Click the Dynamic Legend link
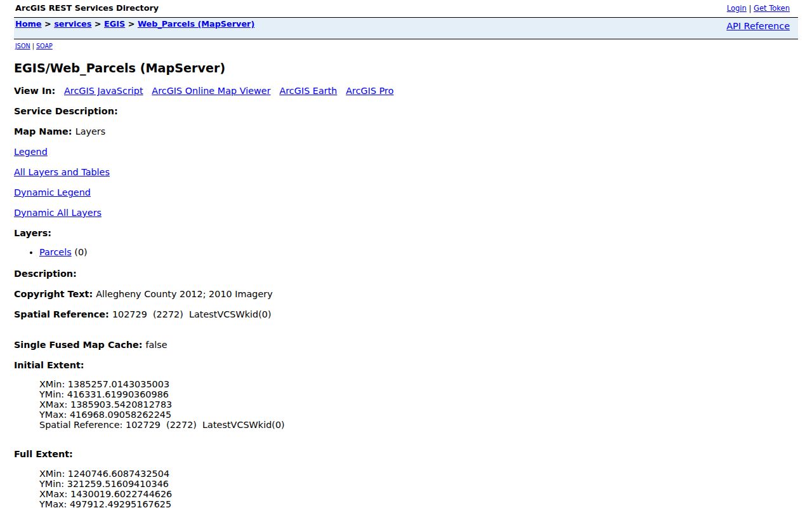Image resolution: width=812 pixels, height=508 pixels. 52,192
